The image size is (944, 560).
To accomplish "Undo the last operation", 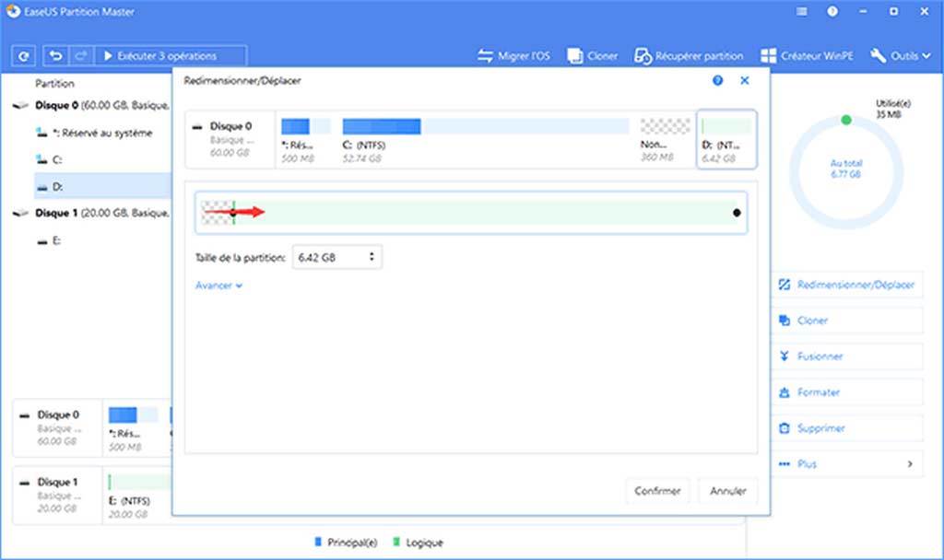I will (56, 56).
